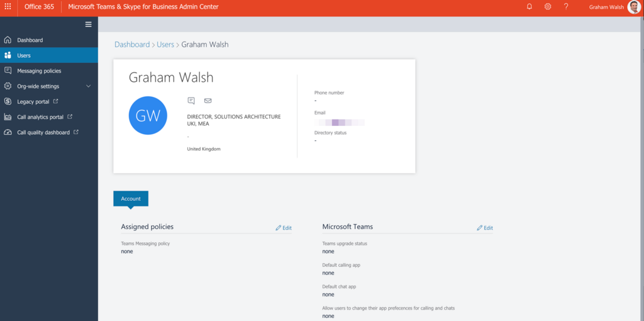This screenshot has width=644, height=321.
Task: Open Call analytics portal external link icon
Action: tap(70, 116)
